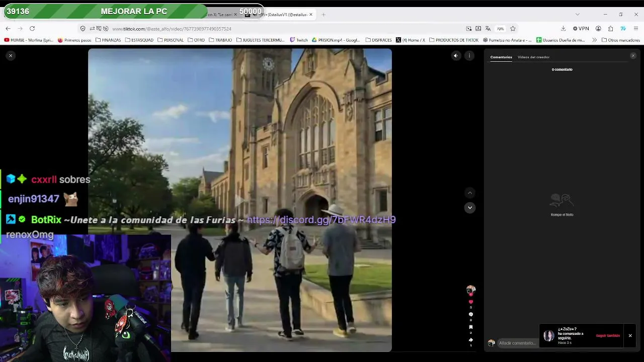
Task: Close the EstailusVR tab
Action: pyautogui.click(x=311, y=15)
